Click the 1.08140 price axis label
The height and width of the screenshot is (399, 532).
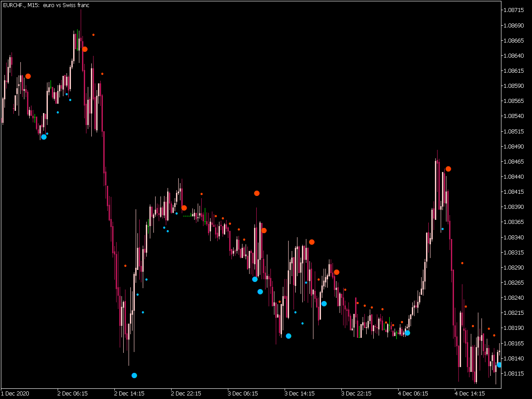point(514,358)
